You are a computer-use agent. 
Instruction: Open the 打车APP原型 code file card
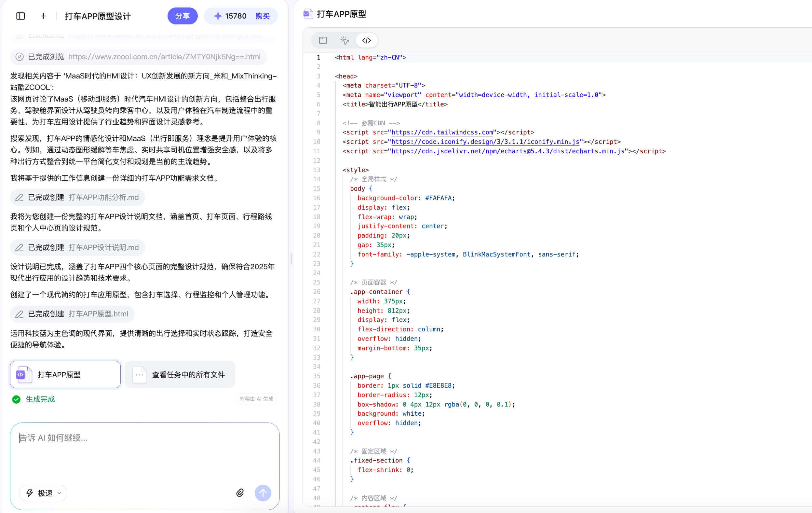[65, 374]
